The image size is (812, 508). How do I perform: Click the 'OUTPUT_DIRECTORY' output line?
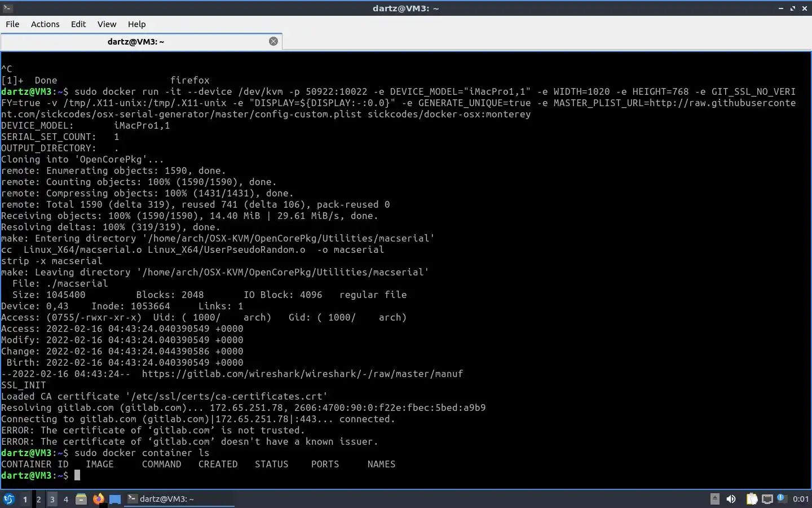coord(60,148)
